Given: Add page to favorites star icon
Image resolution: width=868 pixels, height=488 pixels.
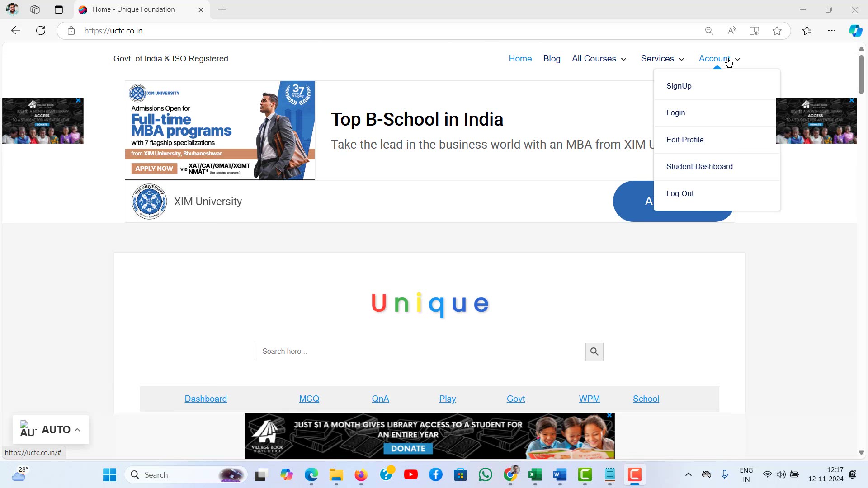Looking at the screenshot, I should (777, 31).
